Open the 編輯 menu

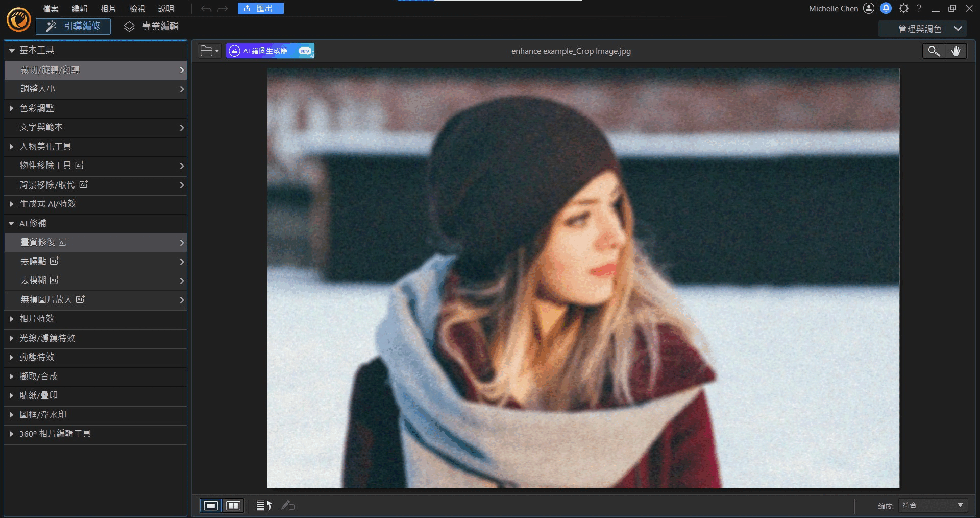point(79,9)
